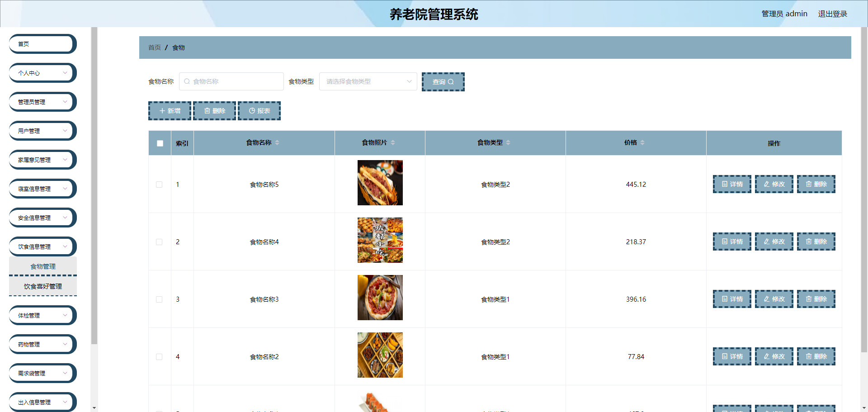Open the 报表 report button
This screenshot has width=868, height=412.
259,111
